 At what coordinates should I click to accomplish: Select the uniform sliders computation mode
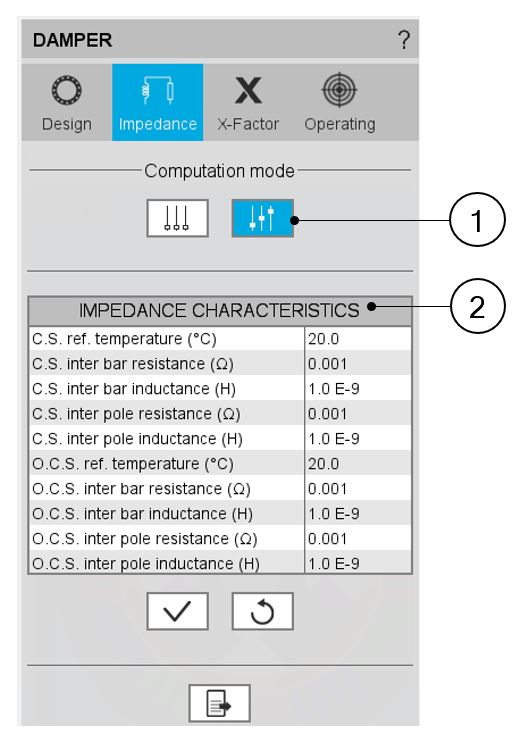177,218
